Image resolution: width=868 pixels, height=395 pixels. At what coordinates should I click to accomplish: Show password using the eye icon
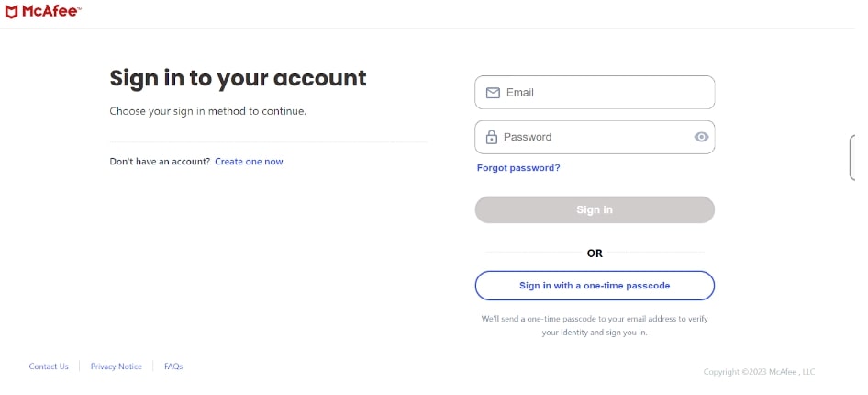coord(701,137)
